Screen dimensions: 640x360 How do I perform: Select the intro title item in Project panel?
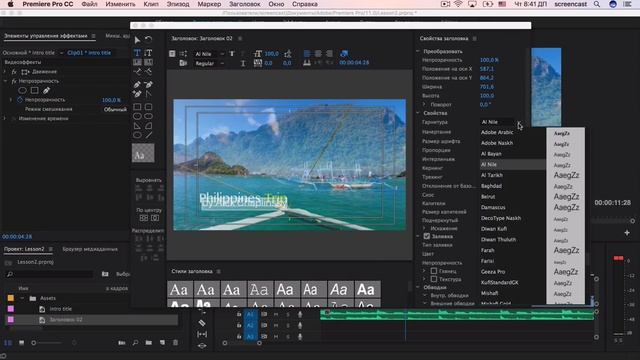[x=60, y=309]
